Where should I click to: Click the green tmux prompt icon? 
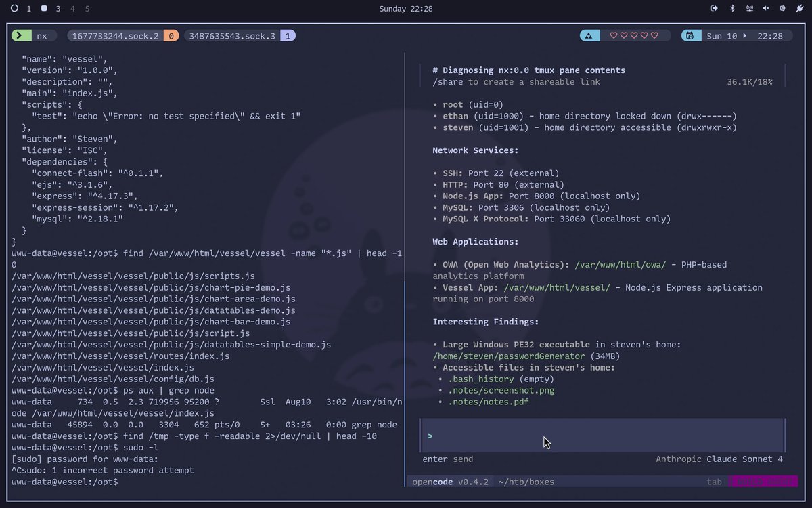tap(22, 36)
